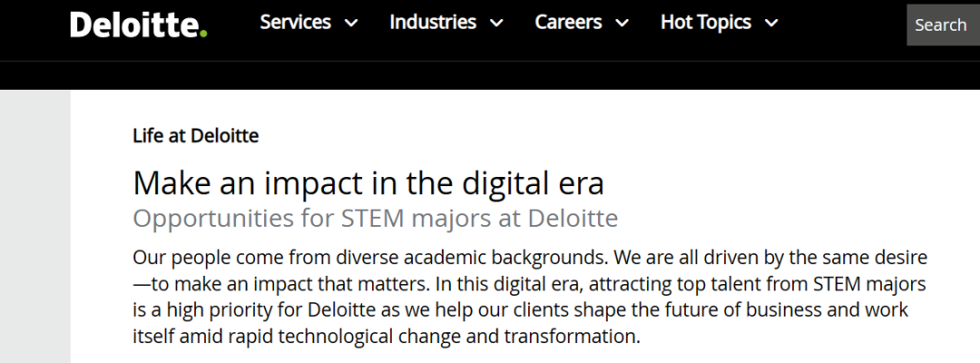Expand the chevron beside Industries
Viewport: 980px width, 363px height.
pyautogui.click(x=496, y=24)
